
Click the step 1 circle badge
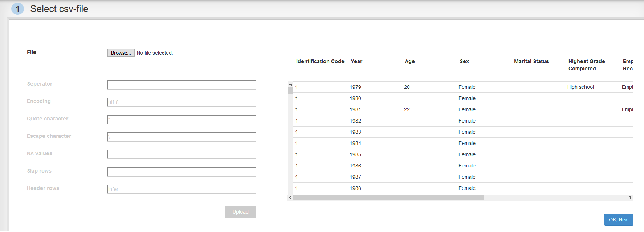[17, 9]
